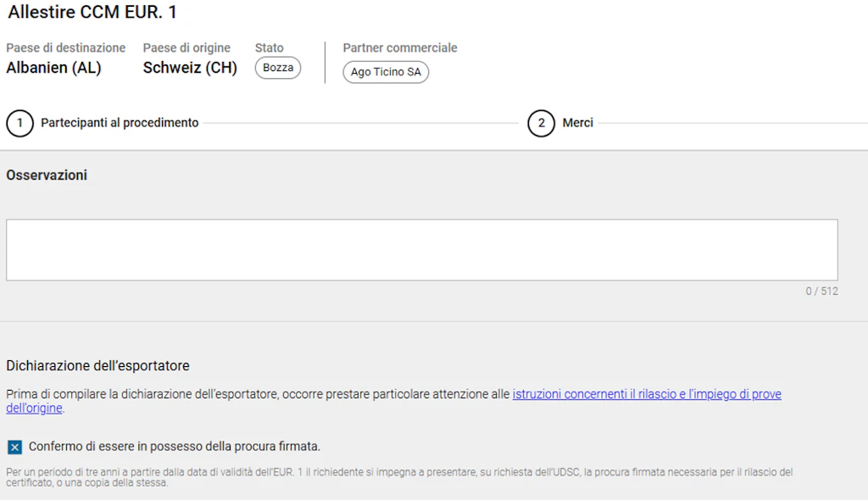Click the Schweiz (CH) origin value
The height and width of the screenshot is (500, 868).
pos(190,68)
